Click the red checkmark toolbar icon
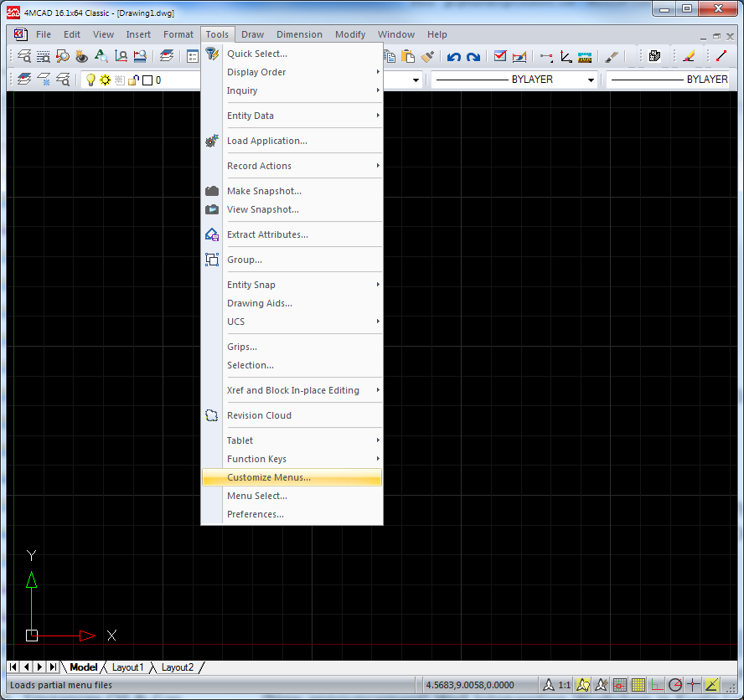This screenshot has width=744, height=700. 499,56
